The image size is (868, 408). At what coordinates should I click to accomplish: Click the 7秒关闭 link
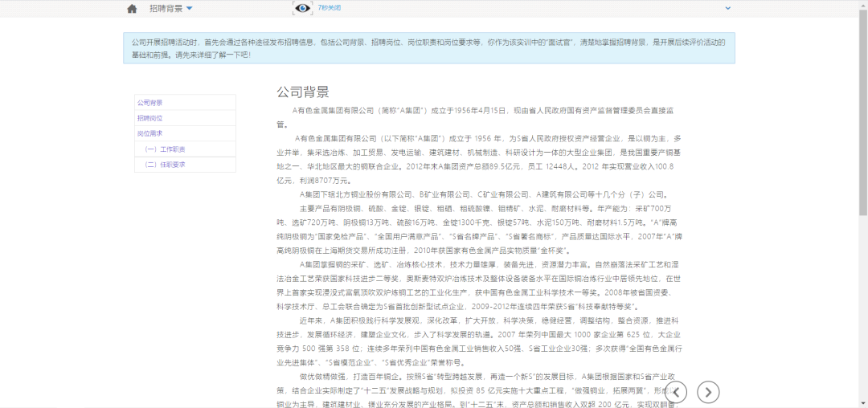(x=329, y=8)
